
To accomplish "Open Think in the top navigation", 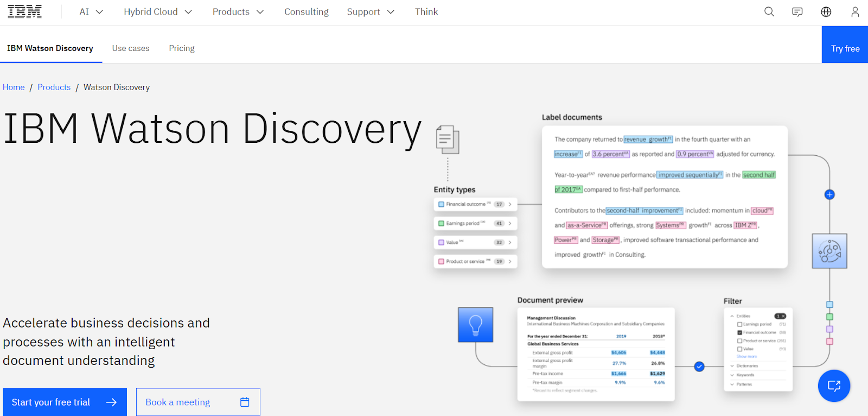I will [426, 11].
